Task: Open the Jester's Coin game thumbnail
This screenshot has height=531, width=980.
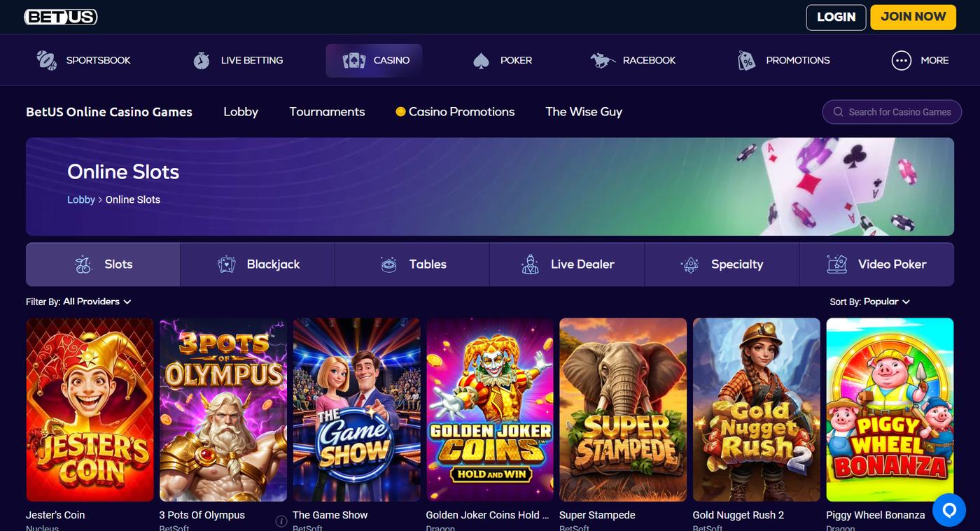Action: (x=90, y=410)
